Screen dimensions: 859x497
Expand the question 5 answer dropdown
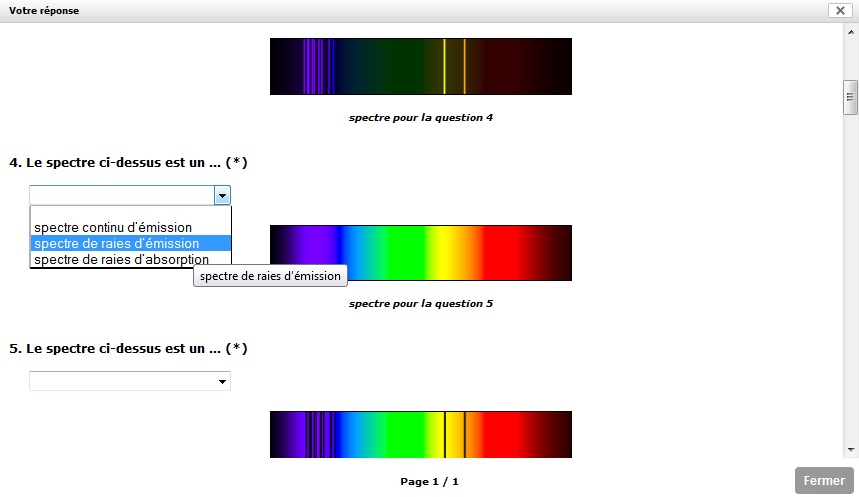click(130, 381)
